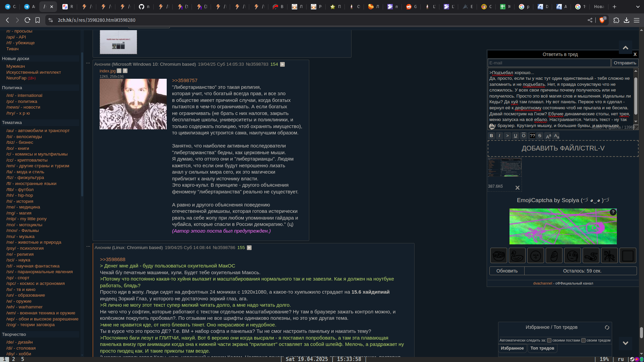Open post options dots for №3598783

click(88, 63)
